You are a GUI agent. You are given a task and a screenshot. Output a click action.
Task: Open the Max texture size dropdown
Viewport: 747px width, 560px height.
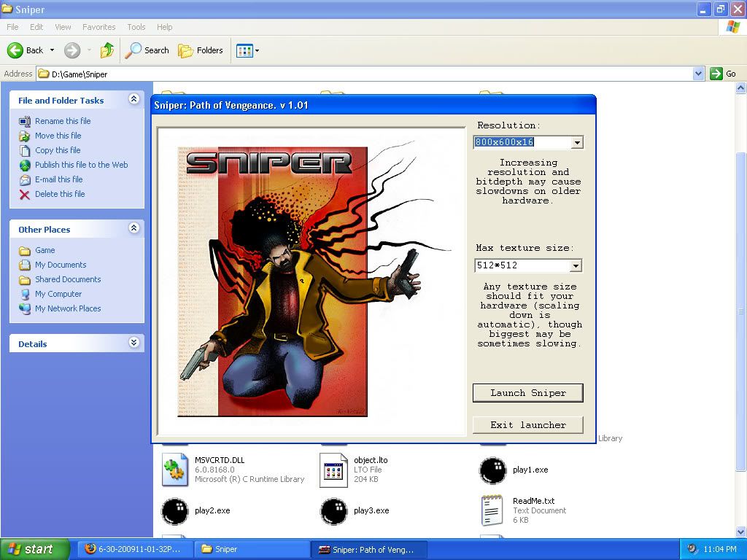576,265
